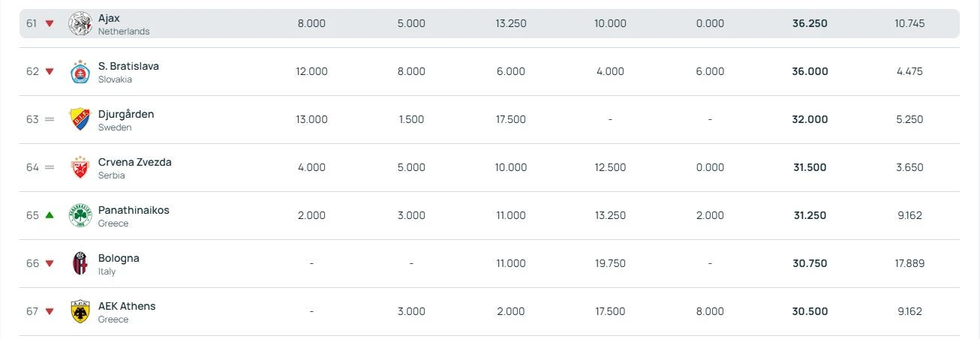980x339 pixels.
Task: Click the Bologna team name link
Action: click(x=119, y=258)
